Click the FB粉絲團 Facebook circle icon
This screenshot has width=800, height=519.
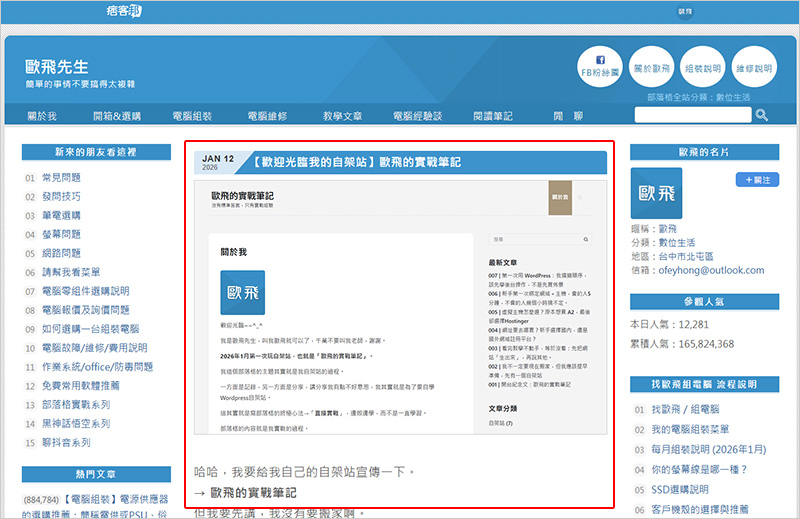pos(600,66)
